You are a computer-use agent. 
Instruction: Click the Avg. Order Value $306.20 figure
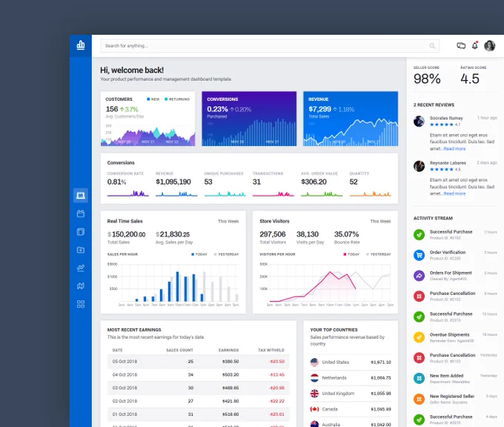(314, 182)
